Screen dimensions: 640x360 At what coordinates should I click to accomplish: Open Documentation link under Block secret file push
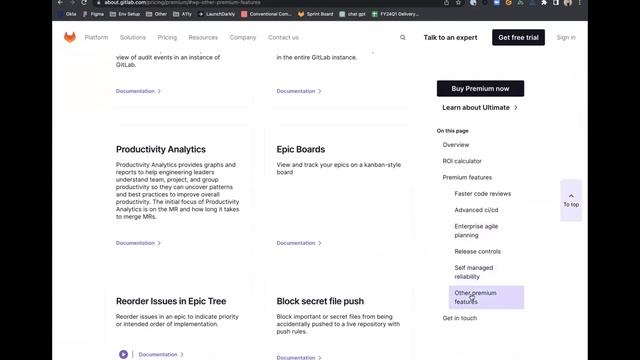pyautogui.click(x=299, y=357)
